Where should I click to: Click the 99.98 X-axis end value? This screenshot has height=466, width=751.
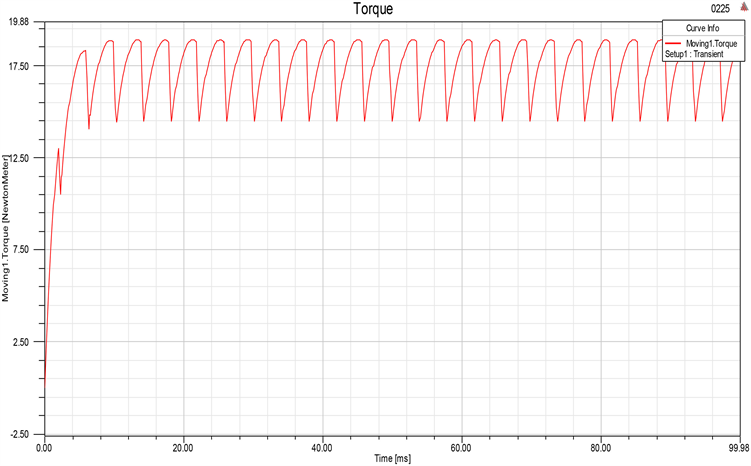(737, 448)
